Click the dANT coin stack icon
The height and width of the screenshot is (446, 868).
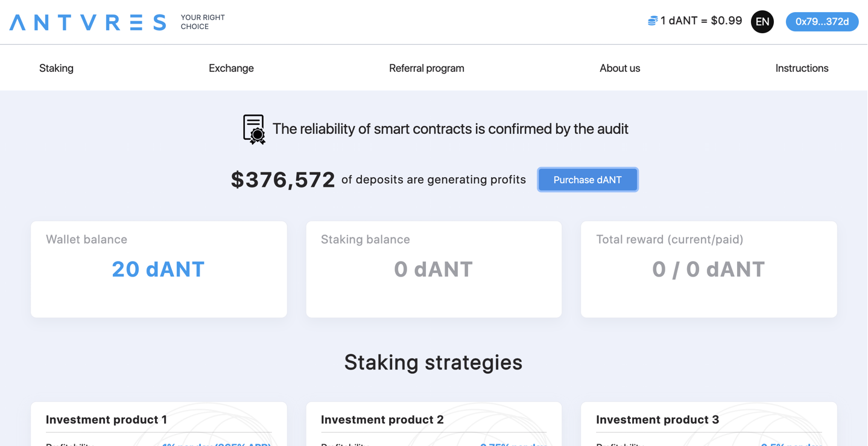[x=653, y=21]
